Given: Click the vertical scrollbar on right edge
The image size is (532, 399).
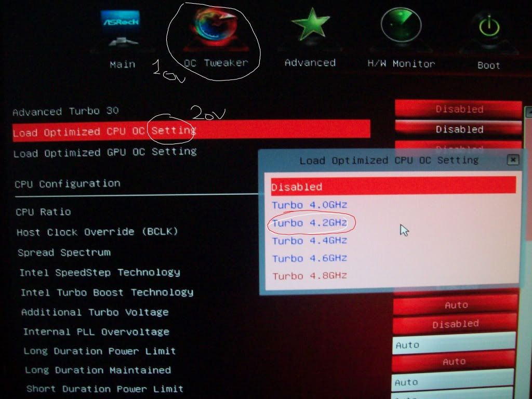Looking at the screenshot, I should tap(528, 208).
